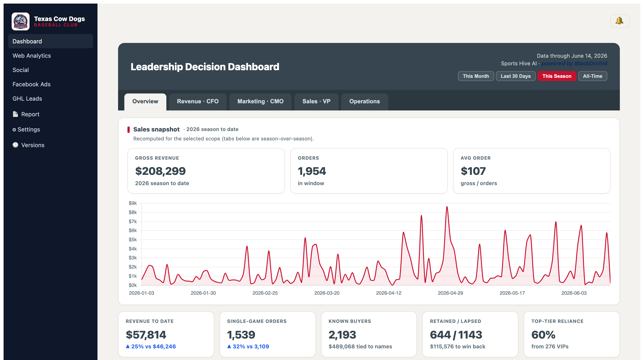Click the Versions clock icon

click(15, 145)
